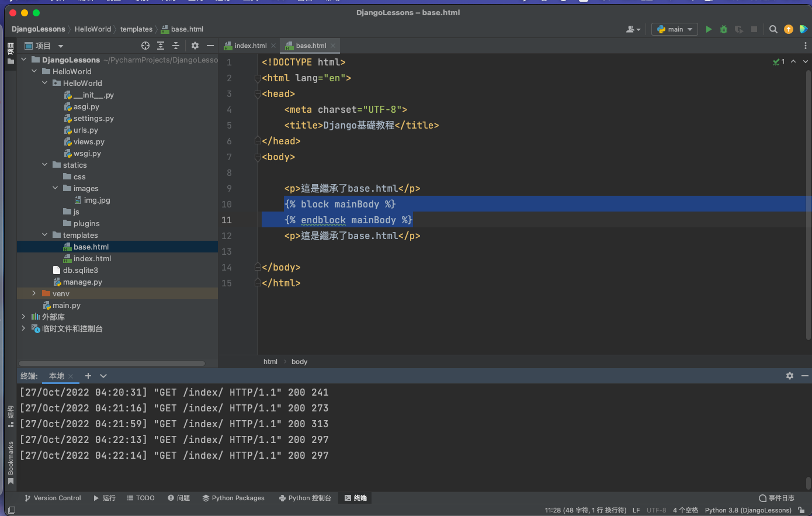Collapse the templates folder
Screen dimensions: 812x516
45,235
